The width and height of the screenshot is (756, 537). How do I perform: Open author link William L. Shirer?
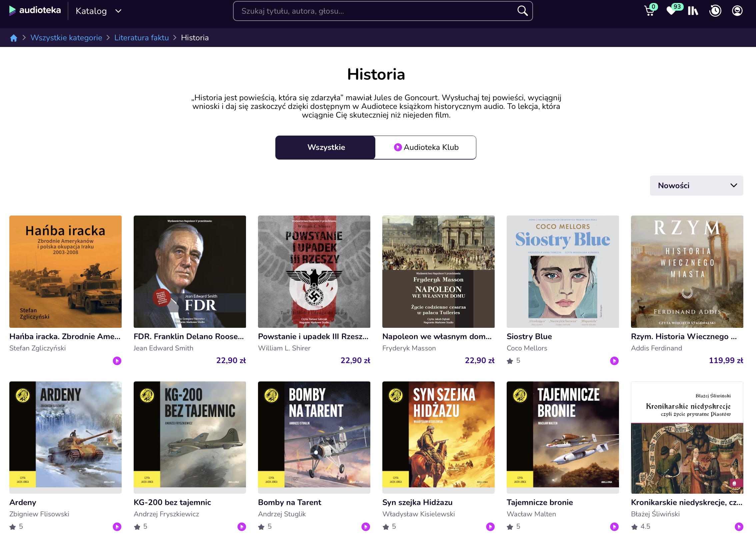(284, 348)
